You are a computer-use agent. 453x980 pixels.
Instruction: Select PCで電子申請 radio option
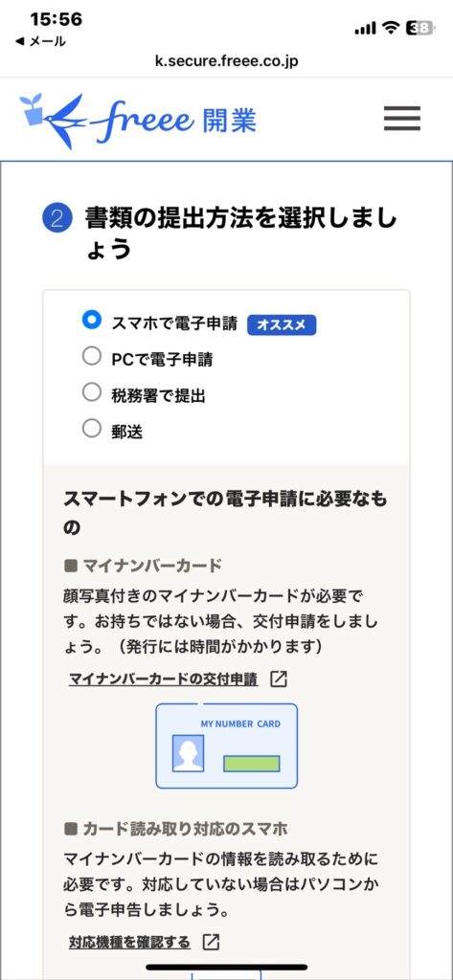[x=92, y=356]
